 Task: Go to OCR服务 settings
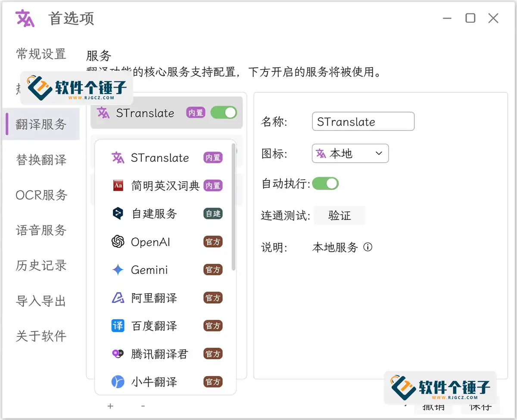tap(41, 195)
